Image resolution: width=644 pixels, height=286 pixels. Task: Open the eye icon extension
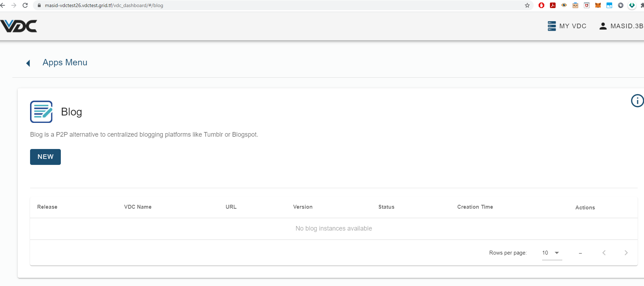pos(564,5)
